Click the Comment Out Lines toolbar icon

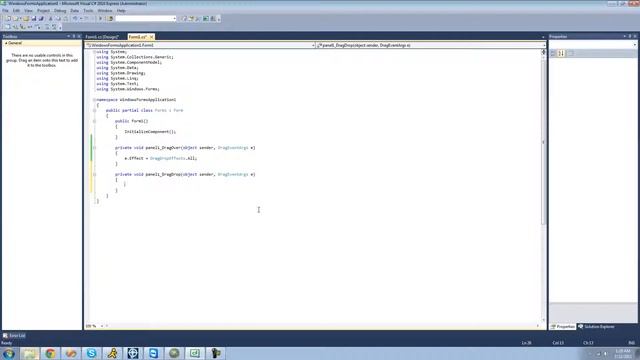coord(46,27)
